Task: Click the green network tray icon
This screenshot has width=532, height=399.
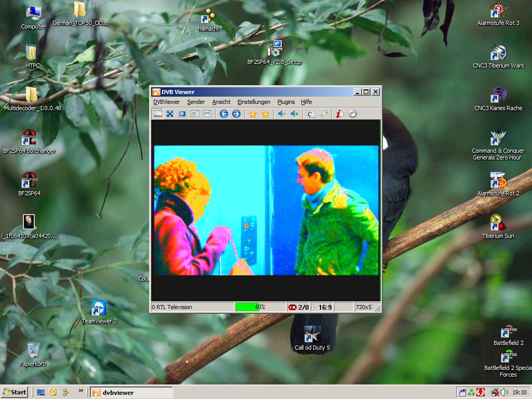Action: click(471, 393)
